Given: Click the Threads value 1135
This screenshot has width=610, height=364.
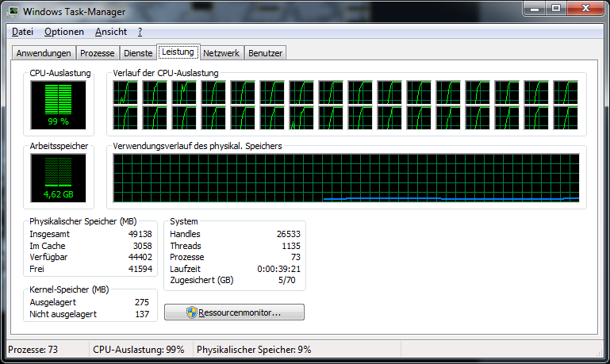Looking at the screenshot, I should tap(291, 246).
